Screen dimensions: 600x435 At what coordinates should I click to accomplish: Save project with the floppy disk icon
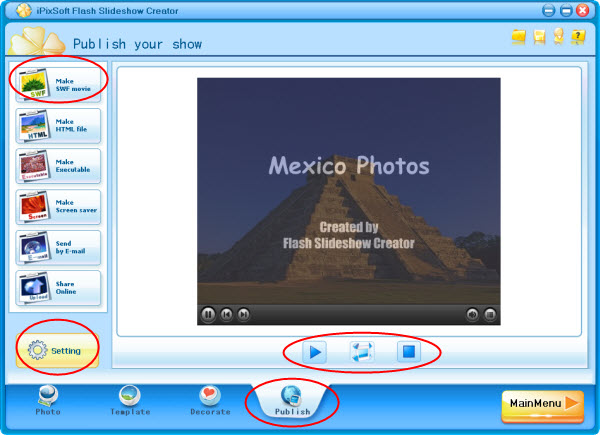click(539, 37)
